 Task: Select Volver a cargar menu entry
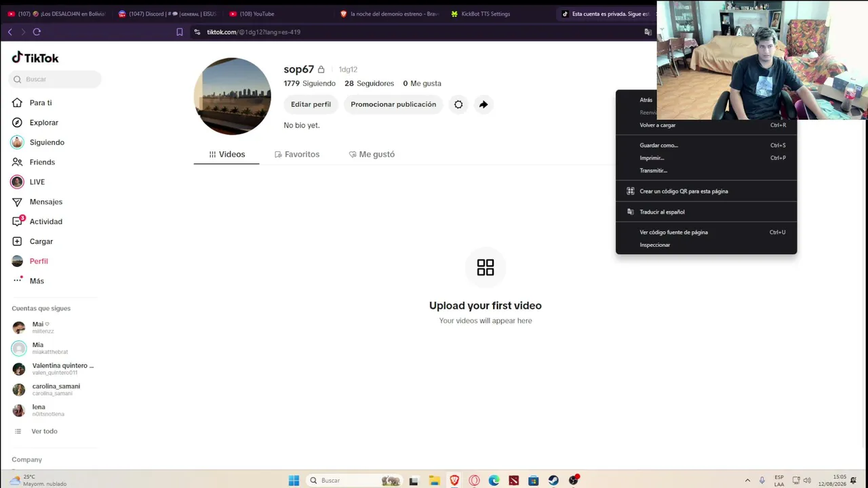tap(706, 125)
